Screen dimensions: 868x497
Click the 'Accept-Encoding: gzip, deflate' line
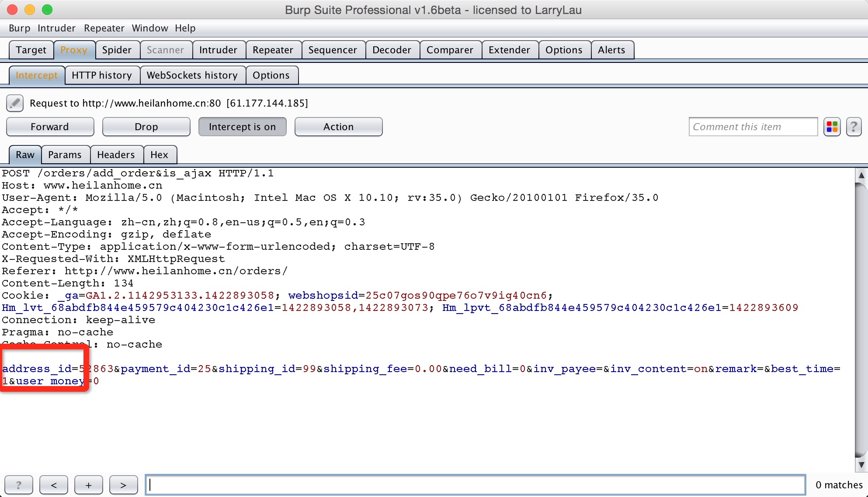click(x=106, y=235)
